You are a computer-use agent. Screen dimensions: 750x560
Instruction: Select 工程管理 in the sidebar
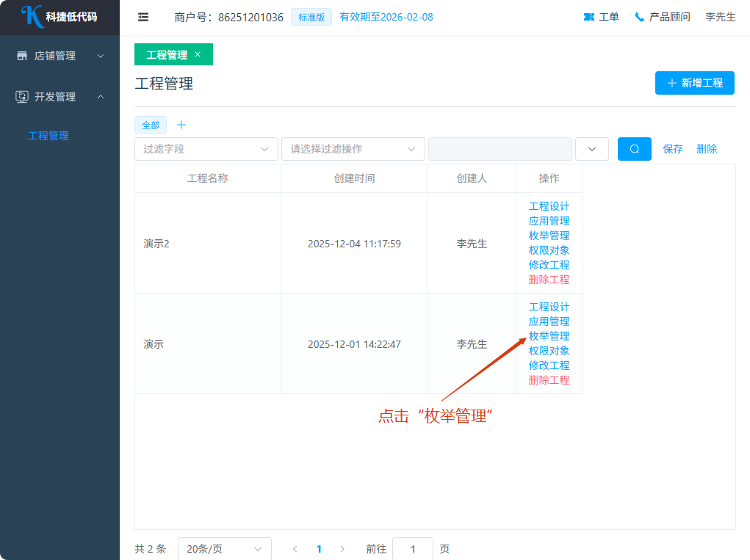pos(48,136)
